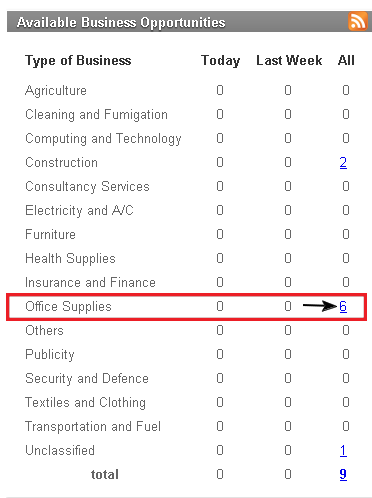Image resolution: width=372 pixels, height=498 pixels.
Task: Select the Last Week column header
Action: [289, 61]
